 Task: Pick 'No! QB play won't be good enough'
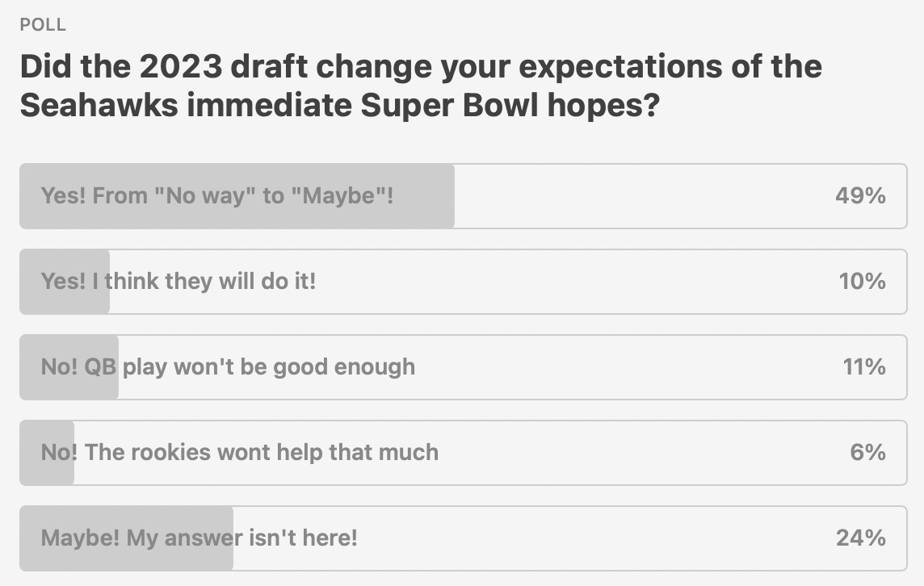[228, 367]
